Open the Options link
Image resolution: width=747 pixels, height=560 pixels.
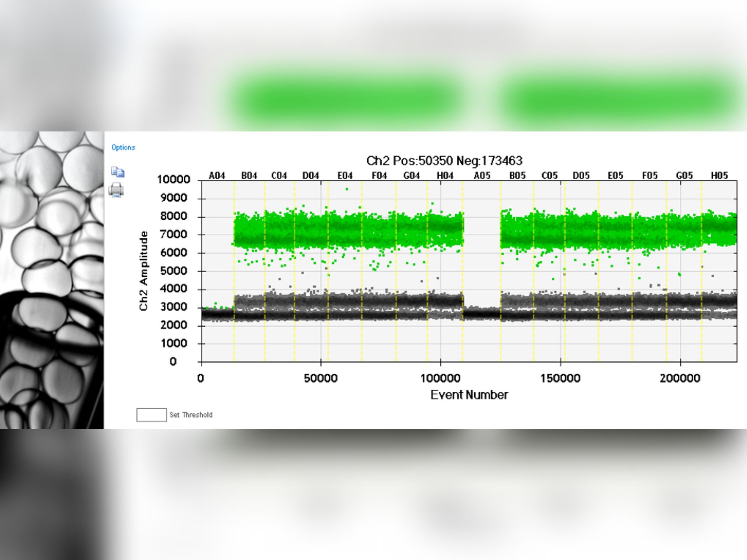point(123,147)
